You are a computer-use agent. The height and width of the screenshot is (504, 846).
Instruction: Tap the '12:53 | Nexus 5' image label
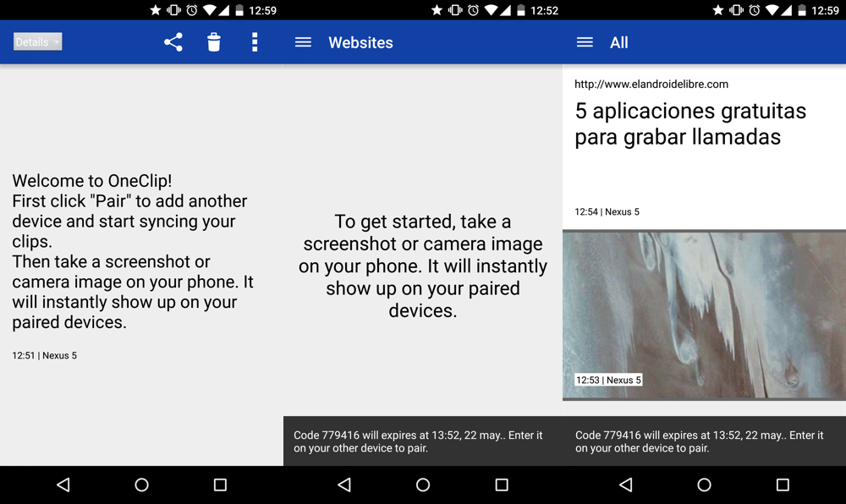[x=608, y=380]
